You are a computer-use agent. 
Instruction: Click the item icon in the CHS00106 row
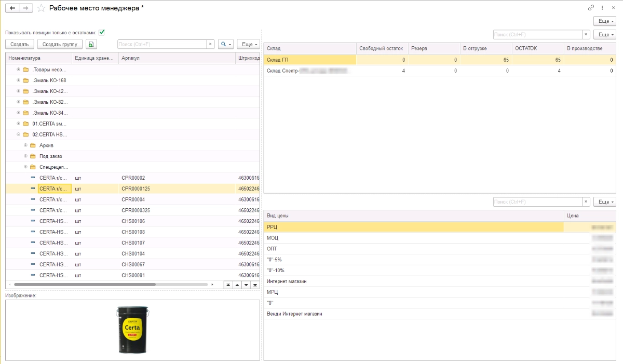coord(33,221)
